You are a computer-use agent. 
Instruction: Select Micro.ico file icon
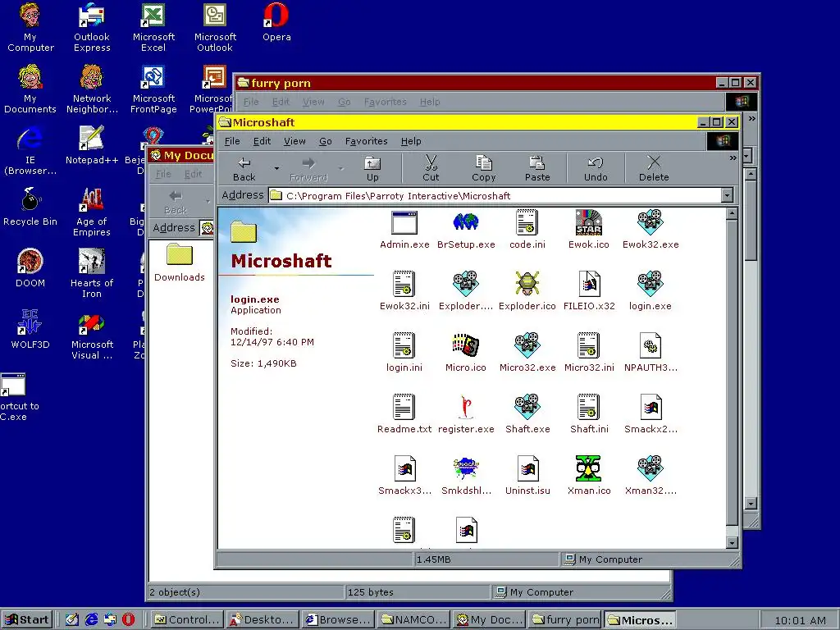click(x=466, y=346)
